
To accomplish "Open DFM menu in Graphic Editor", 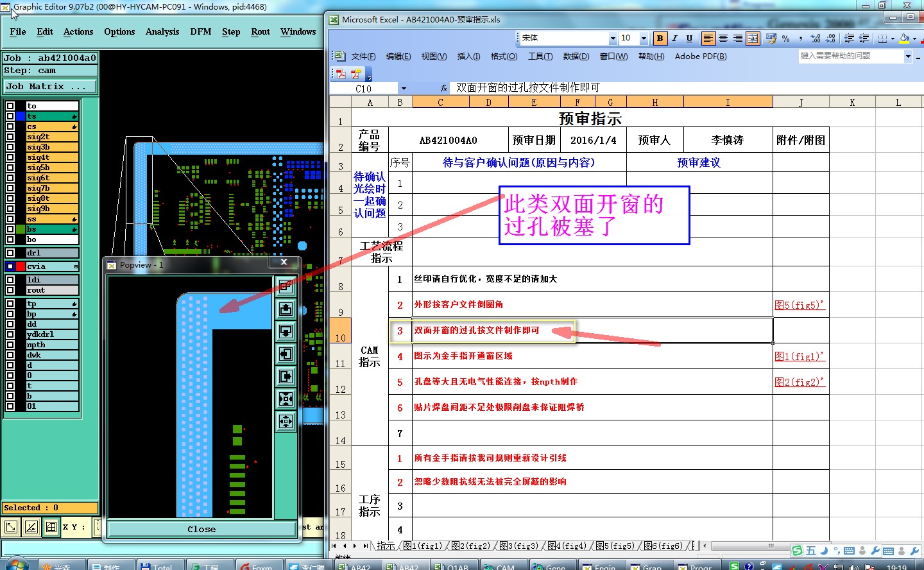I will tap(201, 31).
